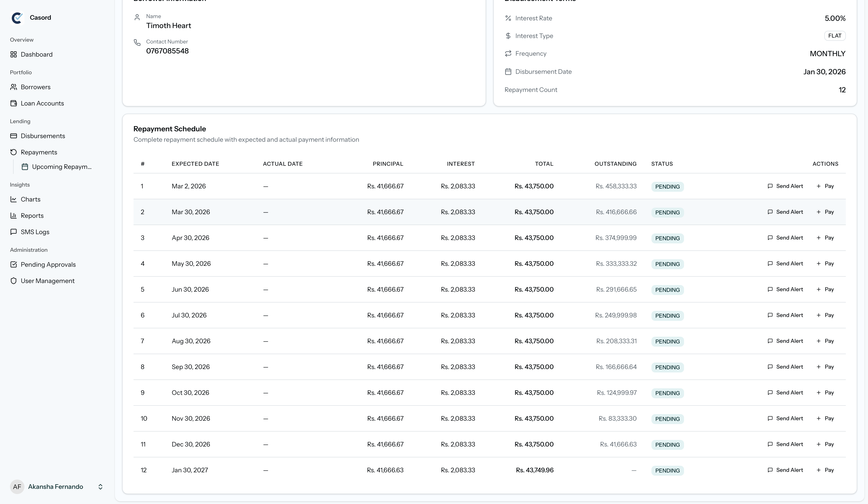The width and height of the screenshot is (868, 504).
Task: Click the Pending Approvals checkbox icon
Action: [13, 264]
